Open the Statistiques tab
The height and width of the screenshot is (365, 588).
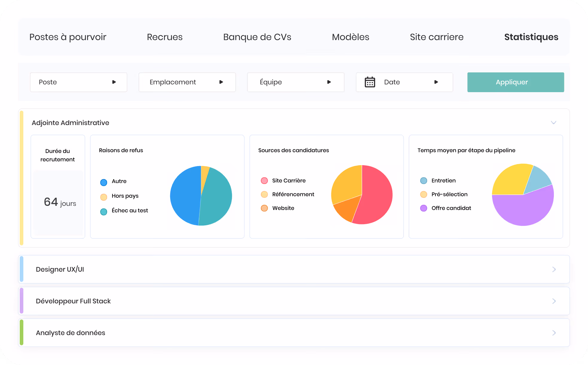pyautogui.click(x=531, y=37)
